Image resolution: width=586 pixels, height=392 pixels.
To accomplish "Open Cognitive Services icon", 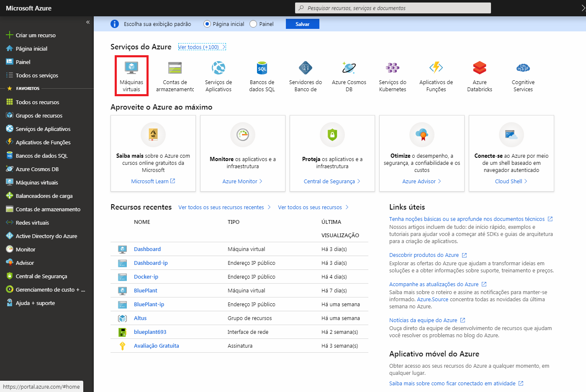I will pyautogui.click(x=523, y=67).
